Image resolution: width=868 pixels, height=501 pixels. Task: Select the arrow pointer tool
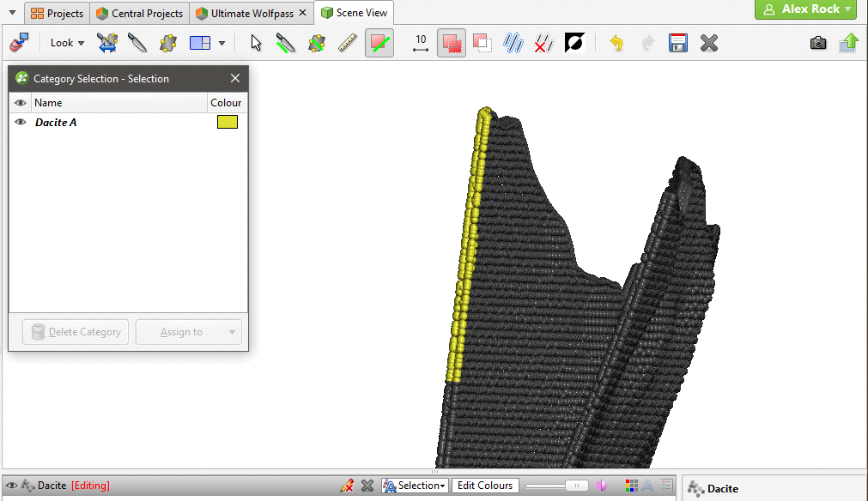pyautogui.click(x=255, y=43)
